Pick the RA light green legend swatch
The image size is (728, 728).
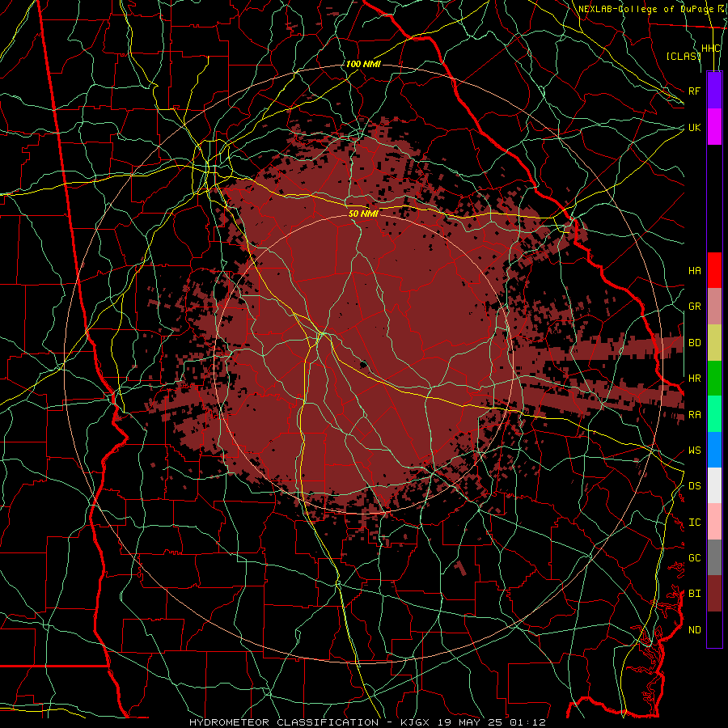[714, 414]
